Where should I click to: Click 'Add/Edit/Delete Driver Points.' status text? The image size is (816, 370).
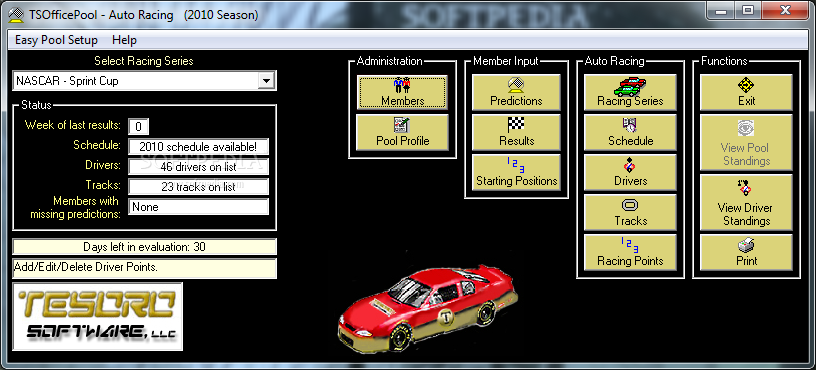(x=86, y=267)
